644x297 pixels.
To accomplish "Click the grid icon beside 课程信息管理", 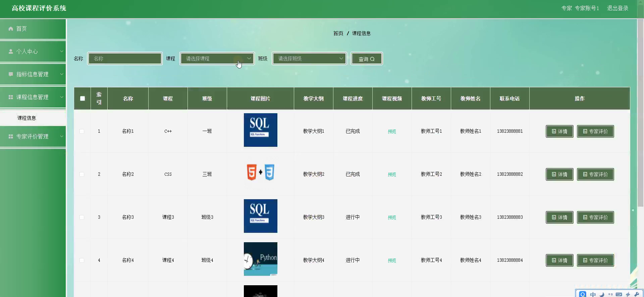I will pos(11,97).
